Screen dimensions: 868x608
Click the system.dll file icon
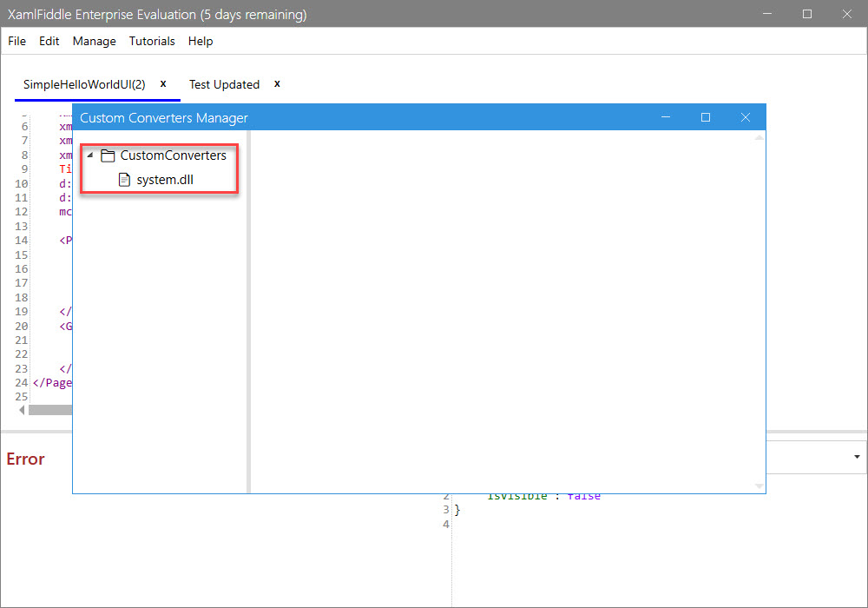[124, 180]
